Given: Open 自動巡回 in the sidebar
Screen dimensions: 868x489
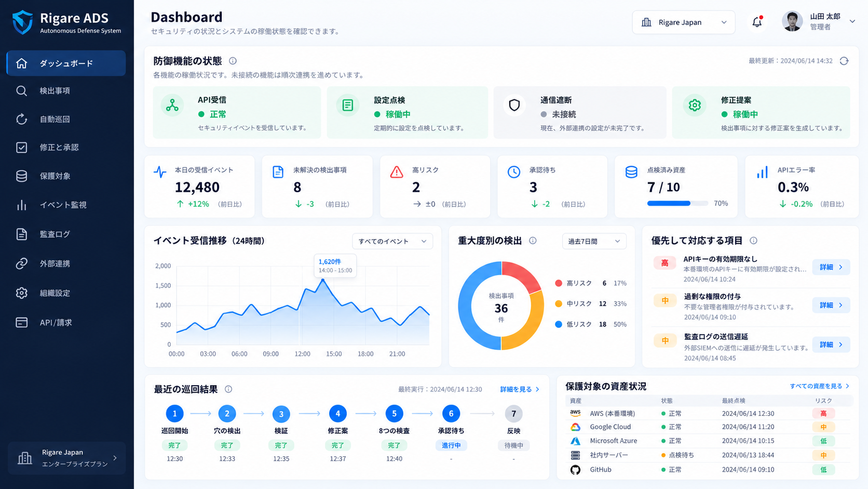Looking at the screenshot, I should point(66,119).
